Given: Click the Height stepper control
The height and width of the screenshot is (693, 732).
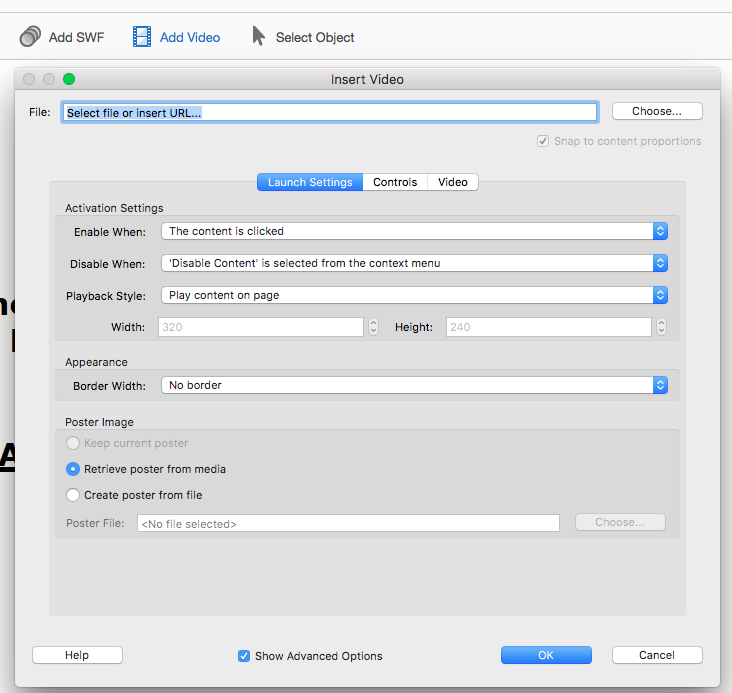Looking at the screenshot, I should coord(660,327).
